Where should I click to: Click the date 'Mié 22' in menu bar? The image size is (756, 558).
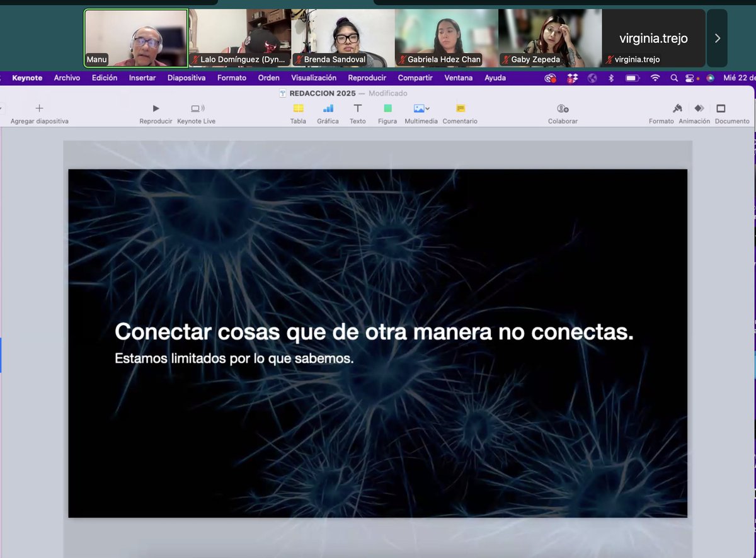point(738,78)
